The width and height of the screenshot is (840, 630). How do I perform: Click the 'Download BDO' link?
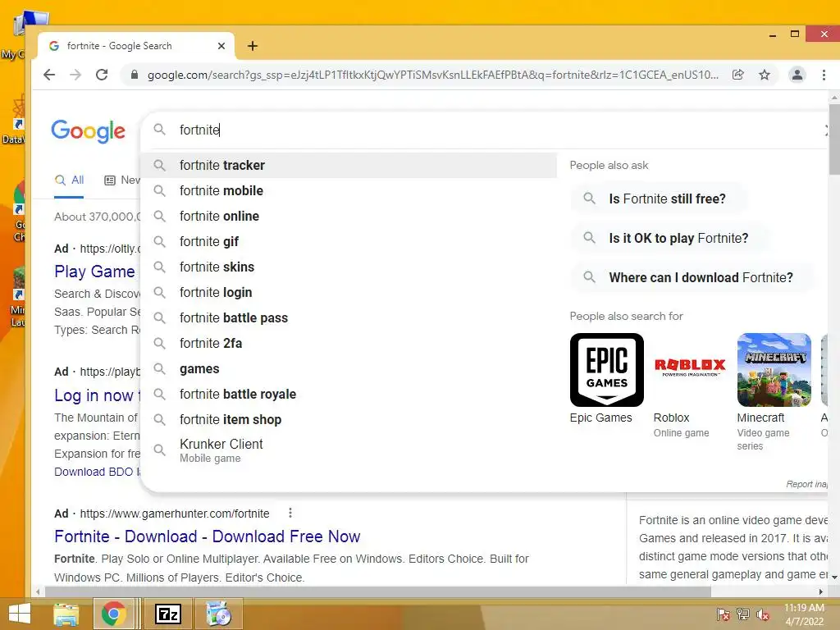click(97, 472)
